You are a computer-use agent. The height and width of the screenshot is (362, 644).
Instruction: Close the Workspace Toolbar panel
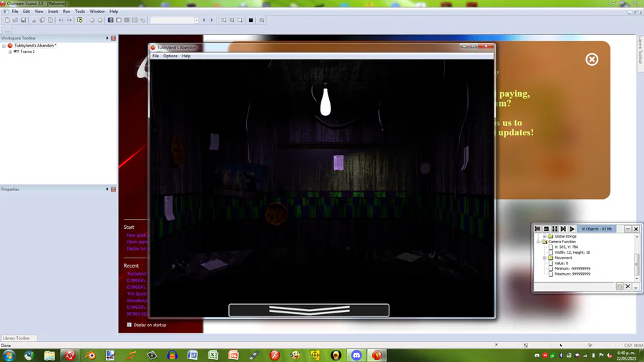[113, 38]
